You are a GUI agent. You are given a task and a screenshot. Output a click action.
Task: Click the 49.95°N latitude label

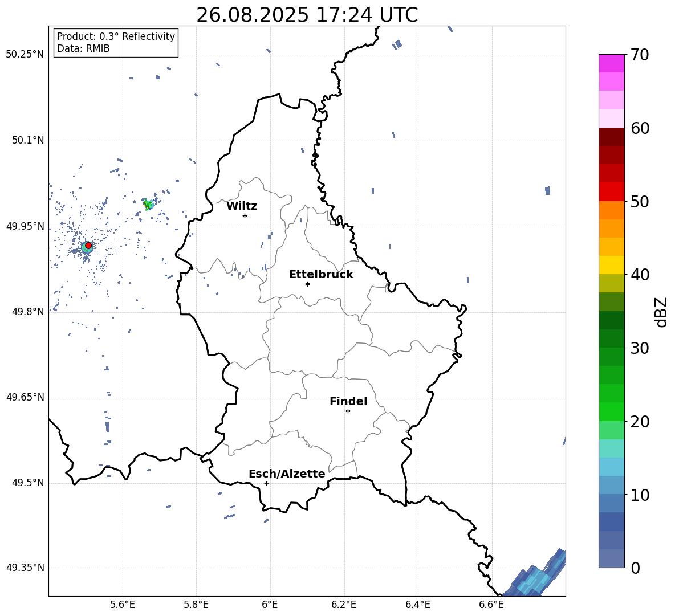tap(25, 226)
